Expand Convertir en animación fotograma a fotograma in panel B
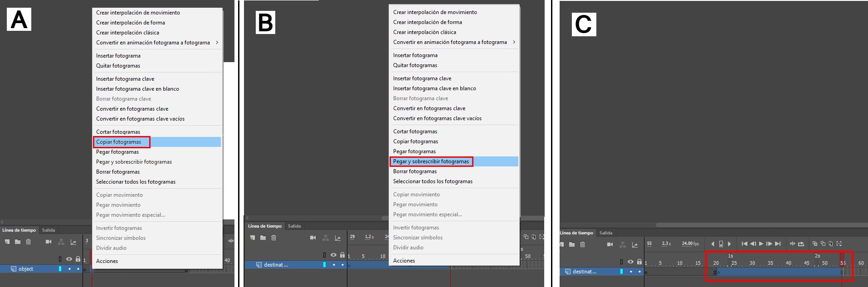868x287 pixels. click(x=454, y=42)
